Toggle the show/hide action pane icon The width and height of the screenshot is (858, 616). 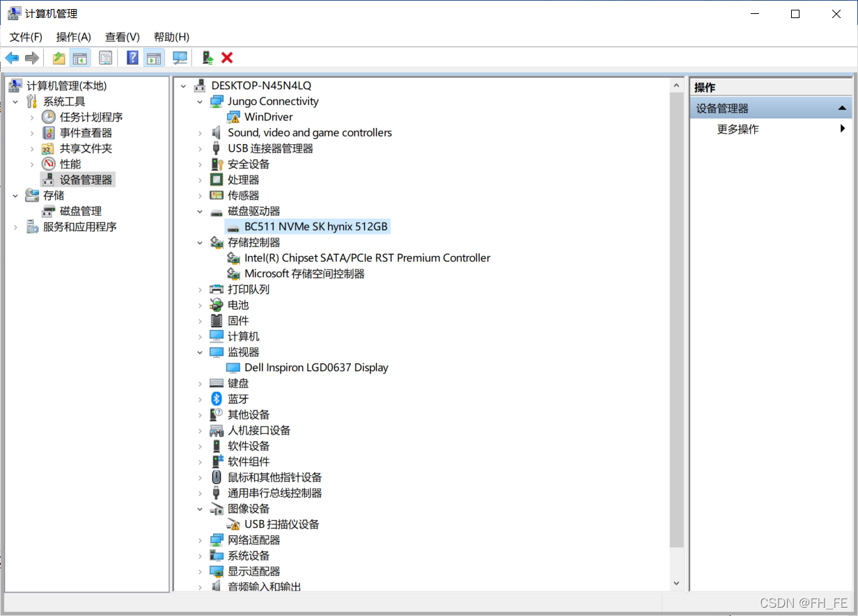[153, 58]
